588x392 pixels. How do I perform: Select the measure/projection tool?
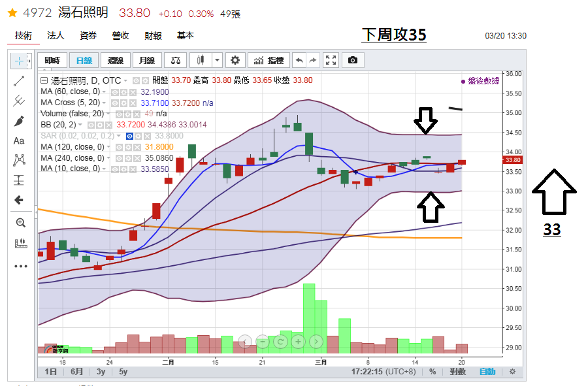pos(19,180)
